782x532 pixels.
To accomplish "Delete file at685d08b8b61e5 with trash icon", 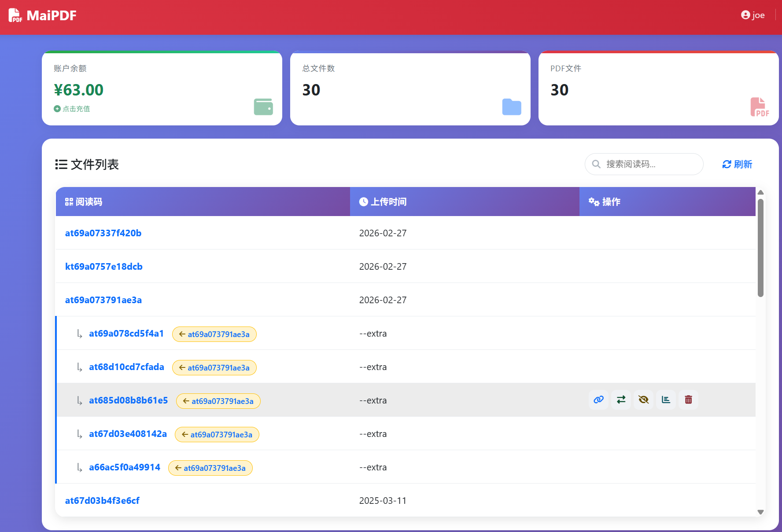I will [x=688, y=400].
